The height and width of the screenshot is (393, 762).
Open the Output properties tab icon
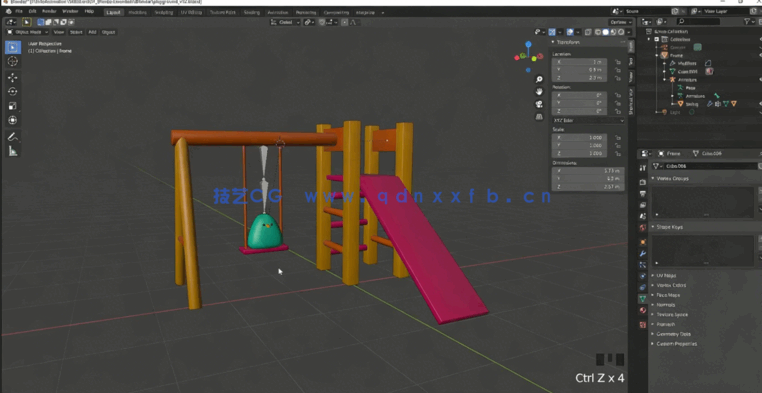click(x=643, y=194)
